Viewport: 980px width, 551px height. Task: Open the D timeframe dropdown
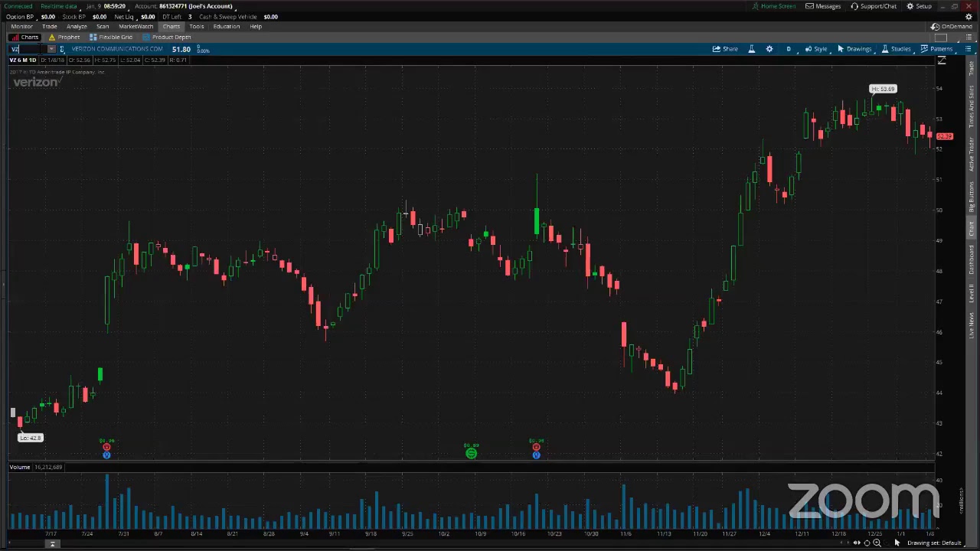coord(789,49)
